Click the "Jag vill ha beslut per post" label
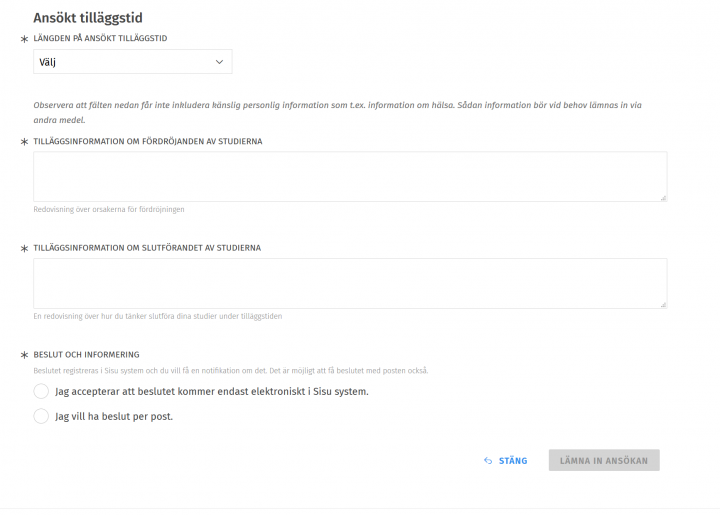The height and width of the screenshot is (515, 720). pyautogui.click(x=114, y=416)
